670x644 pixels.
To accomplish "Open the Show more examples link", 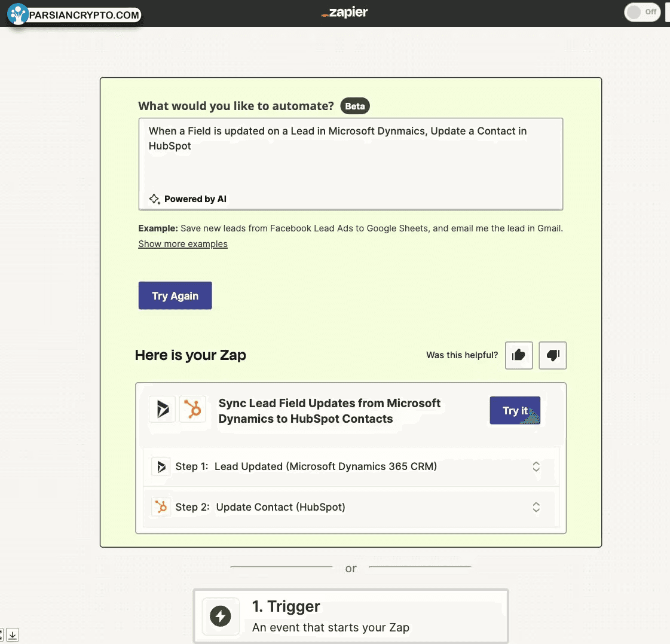I will 183,244.
